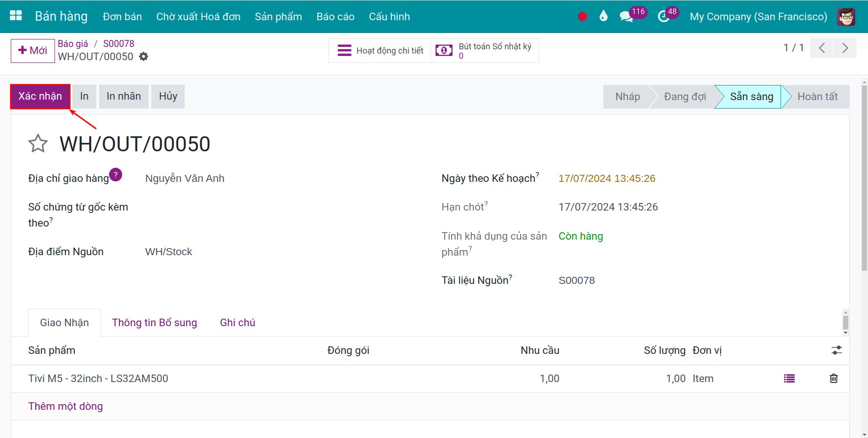This screenshot has width=868, height=438.
Task: Open the Sản phẩm menu
Action: click(278, 16)
